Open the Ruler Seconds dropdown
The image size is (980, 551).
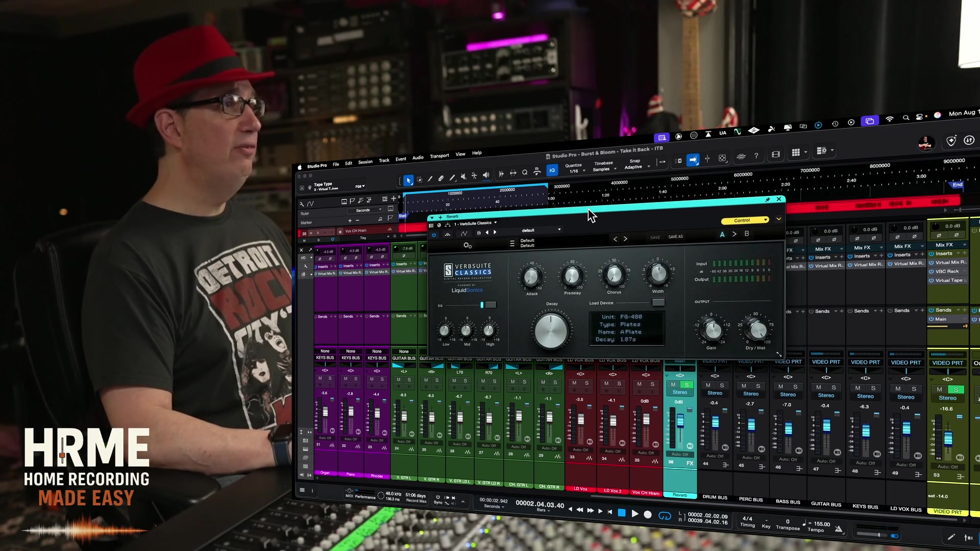pos(365,210)
